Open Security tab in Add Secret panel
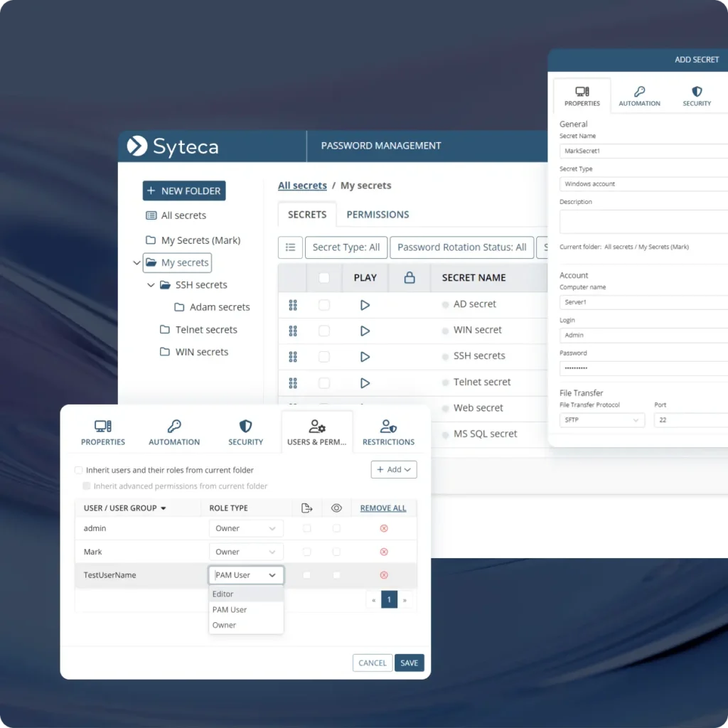 (x=697, y=96)
